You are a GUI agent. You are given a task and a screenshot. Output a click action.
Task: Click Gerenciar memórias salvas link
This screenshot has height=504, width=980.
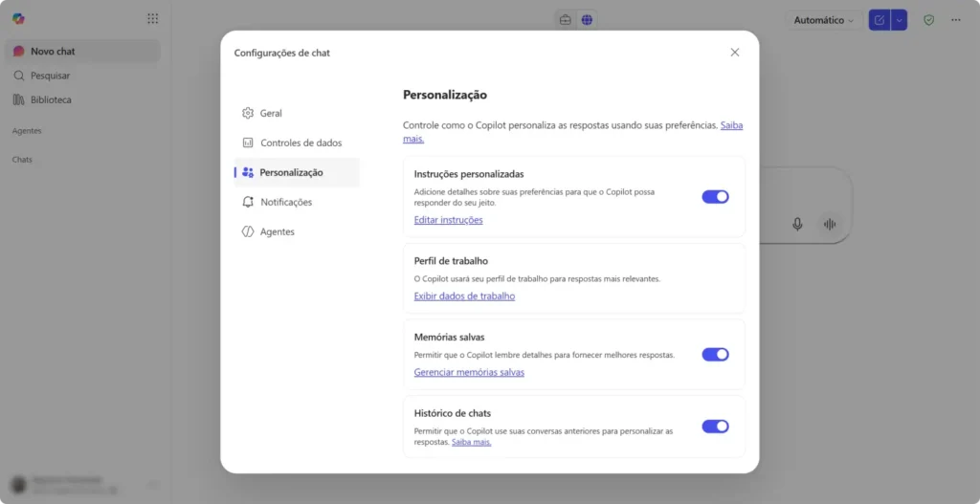click(469, 372)
